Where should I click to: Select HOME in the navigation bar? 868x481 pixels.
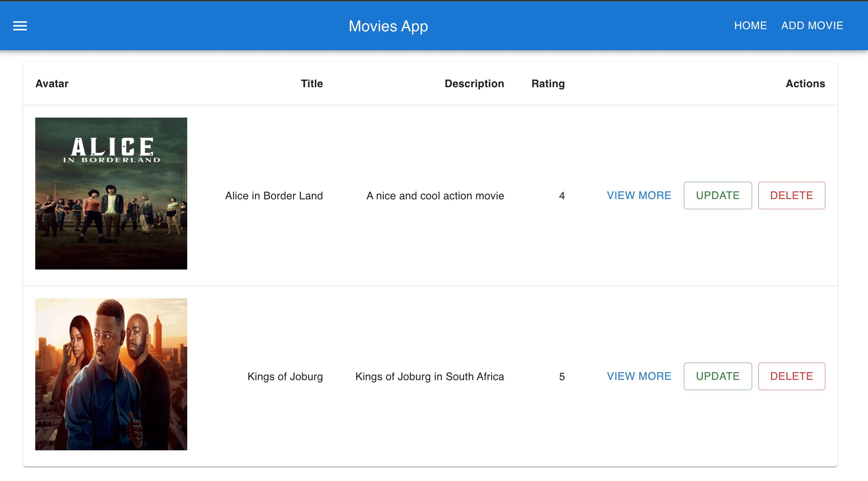tap(750, 25)
